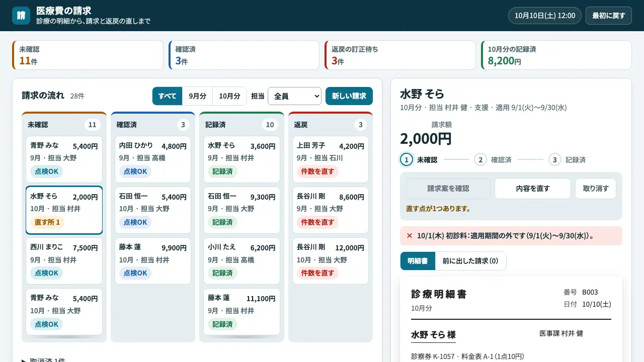Open the 担当 全員 dropdown
This screenshot has width=644, height=362.
click(x=294, y=96)
